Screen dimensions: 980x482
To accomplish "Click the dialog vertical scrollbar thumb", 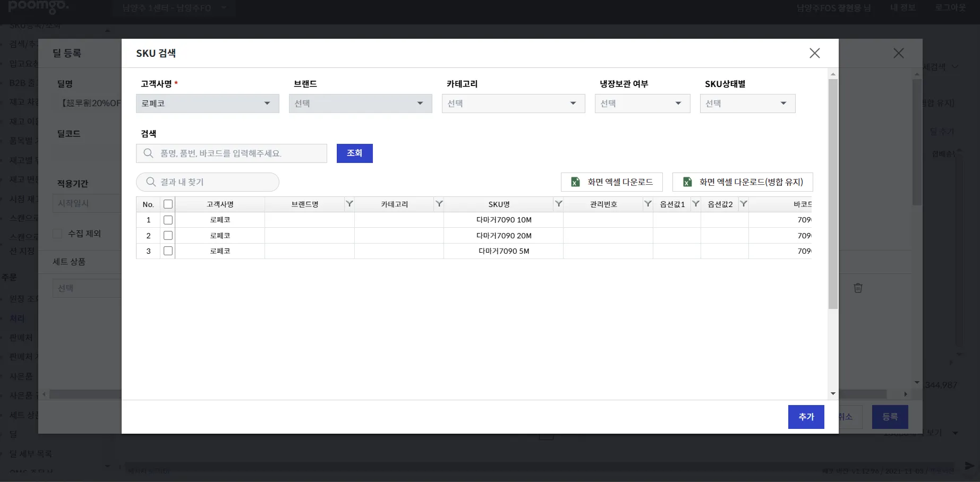I will tap(833, 194).
